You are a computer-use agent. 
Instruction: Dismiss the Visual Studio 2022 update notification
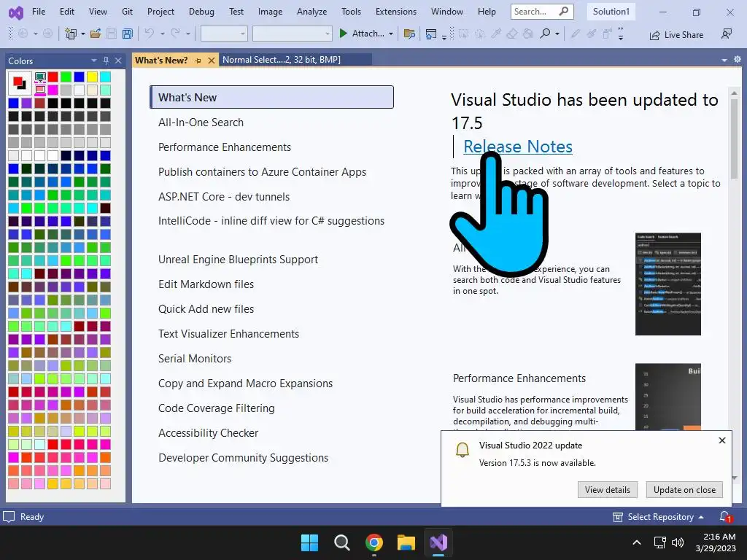tap(721, 440)
